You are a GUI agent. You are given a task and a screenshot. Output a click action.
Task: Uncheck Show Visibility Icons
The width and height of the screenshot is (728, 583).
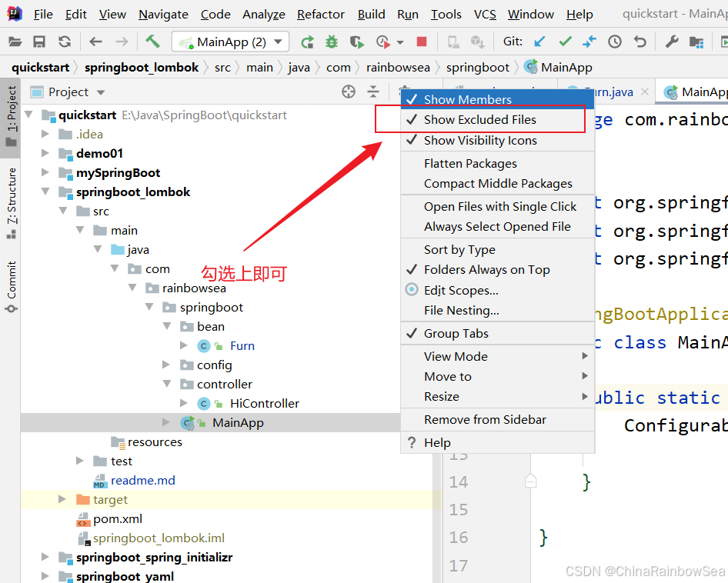click(x=479, y=140)
